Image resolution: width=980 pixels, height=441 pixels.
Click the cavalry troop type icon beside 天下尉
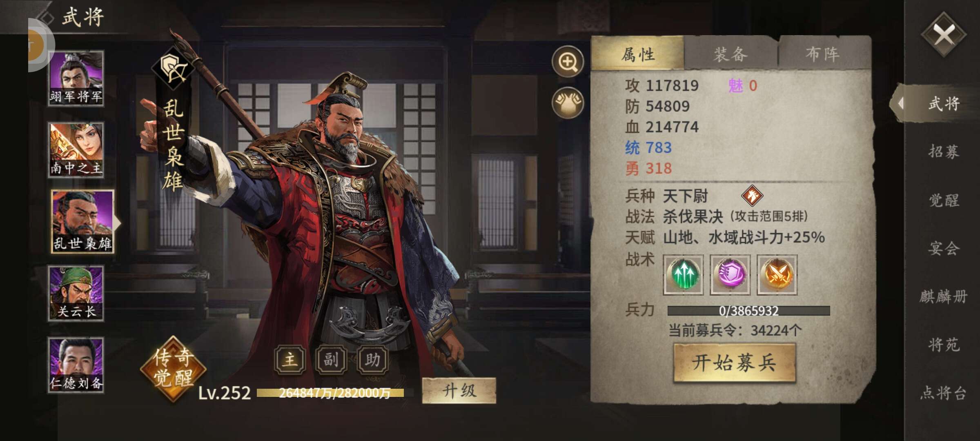(x=752, y=196)
